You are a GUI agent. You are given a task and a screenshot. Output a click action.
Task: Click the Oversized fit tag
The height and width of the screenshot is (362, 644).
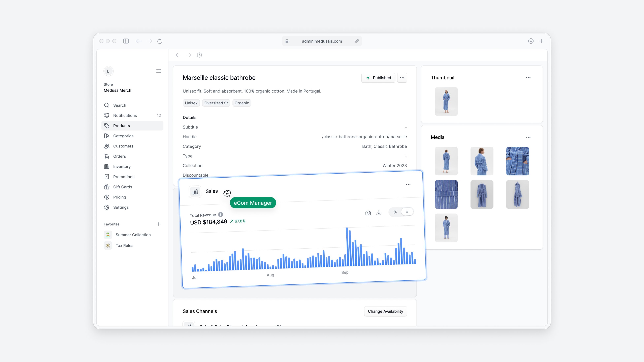[x=216, y=103]
